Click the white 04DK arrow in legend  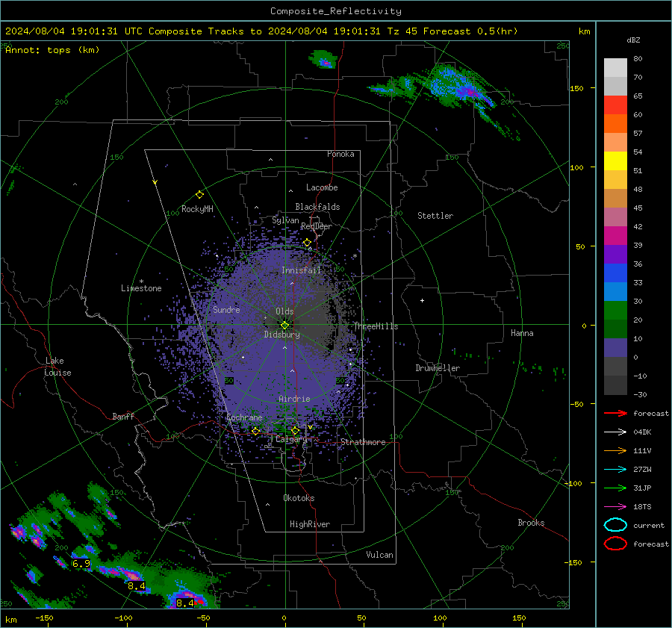[615, 432]
